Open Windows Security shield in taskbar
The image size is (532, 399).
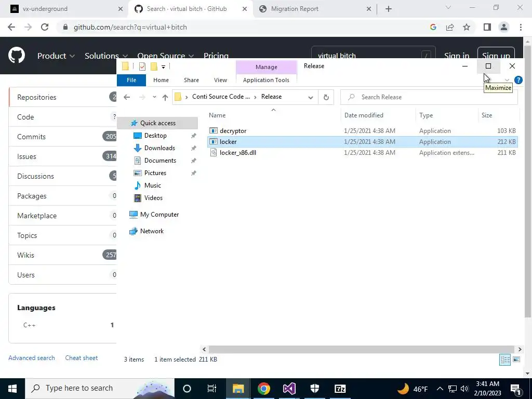click(x=314, y=389)
